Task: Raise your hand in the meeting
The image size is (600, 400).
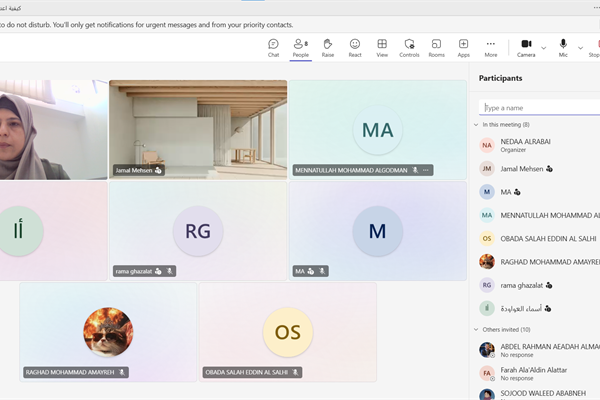Action: [328, 48]
